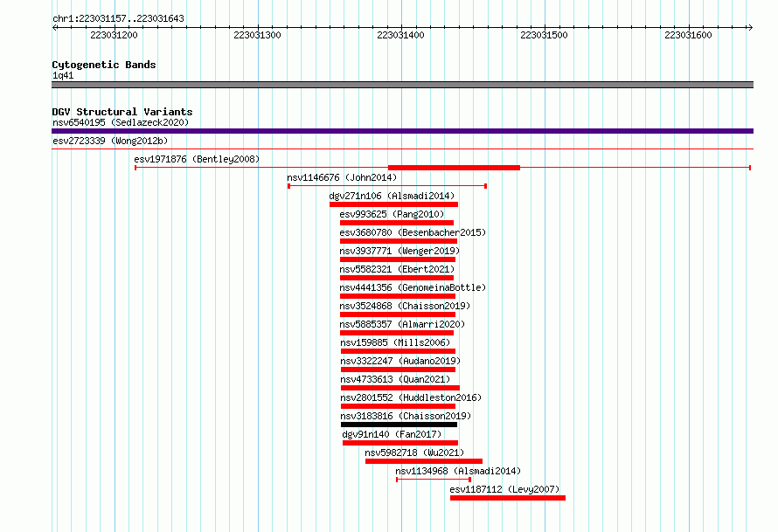Select red bar under dgv91n140 (Fan2017)

(x=399, y=443)
